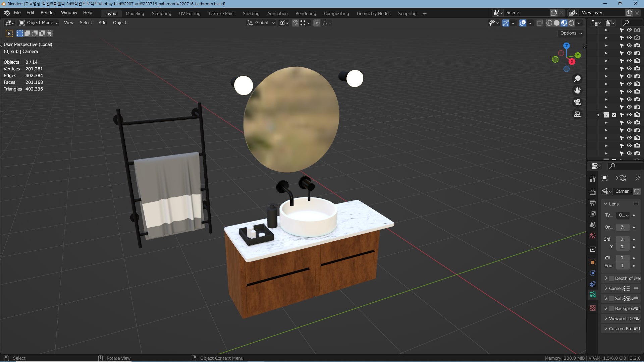Switch to the Shading workspace tab

tap(251, 13)
